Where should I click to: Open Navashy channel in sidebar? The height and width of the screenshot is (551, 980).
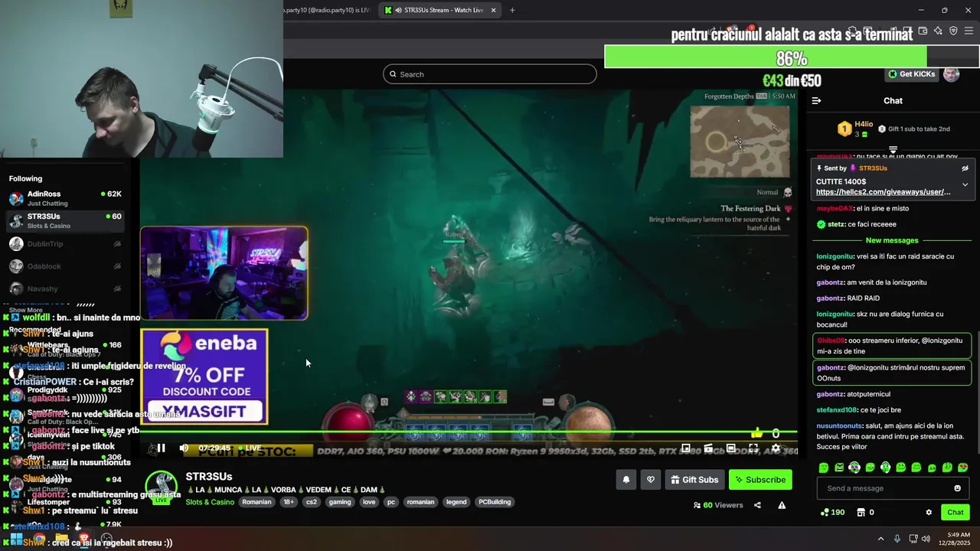click(x=65, y=289)
